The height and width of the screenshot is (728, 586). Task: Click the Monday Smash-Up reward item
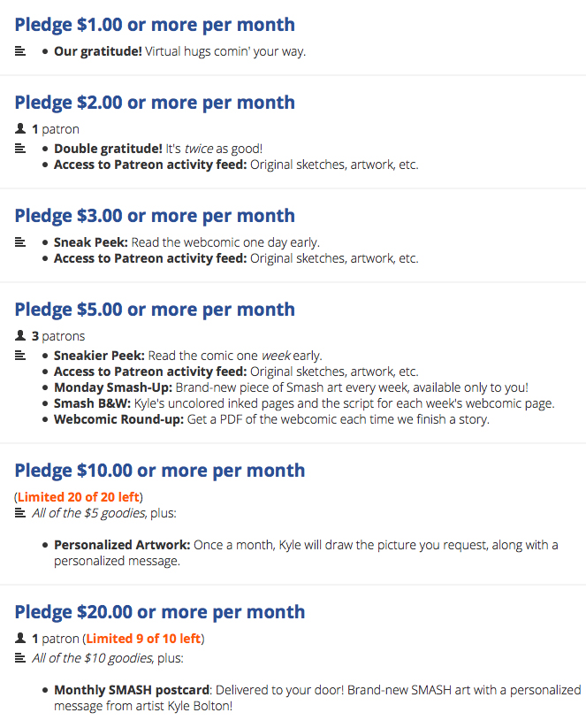click(291, 387)
